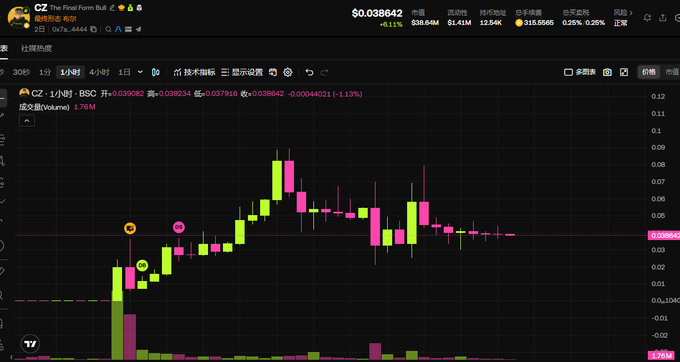Screen dimensions: 680x362
Task: Switch chart axis to 市值 market cap
Action: click(x=672, y=72)
